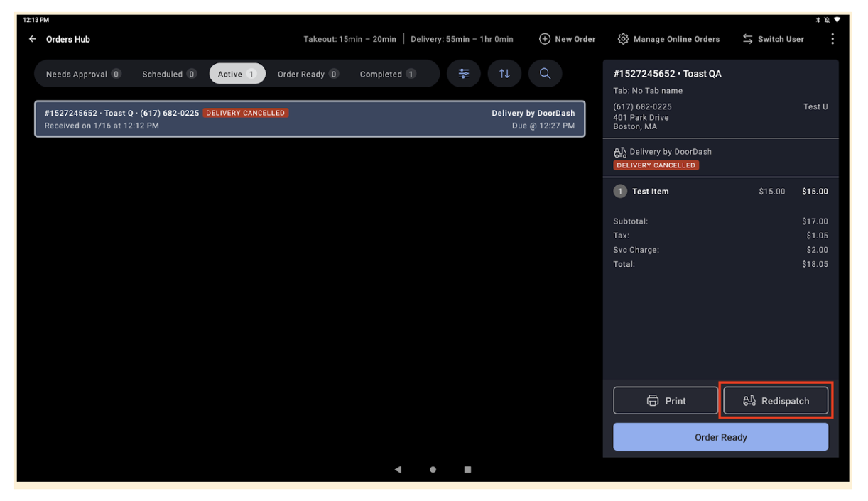Change the order sorting
The image size is (868, 501).
(x=504, y=73)
